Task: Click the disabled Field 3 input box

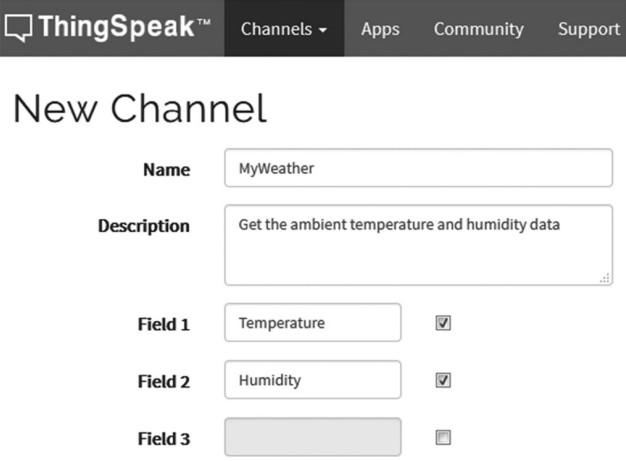Action: click(x=313, y=437)
